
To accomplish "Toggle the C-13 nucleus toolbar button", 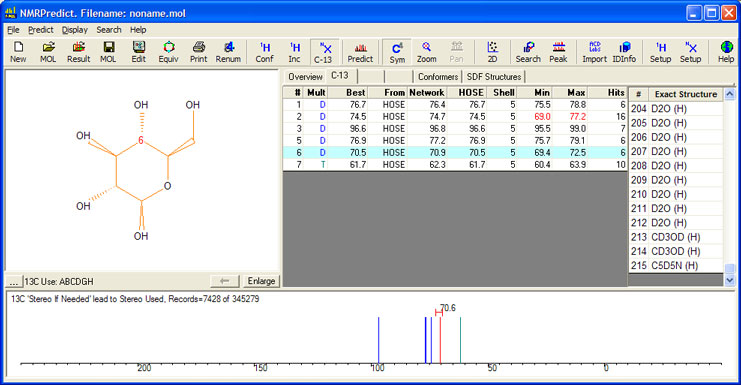I will pyautogui.click(x=324, y=52).
